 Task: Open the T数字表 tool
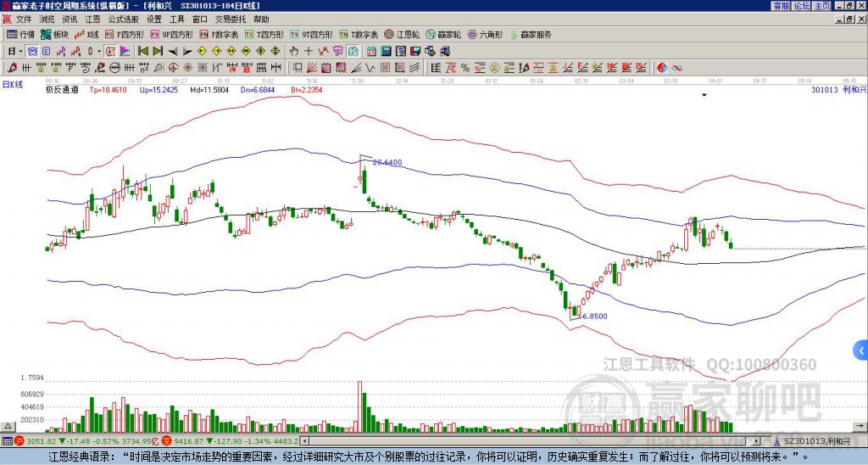(x=359, y=34)
